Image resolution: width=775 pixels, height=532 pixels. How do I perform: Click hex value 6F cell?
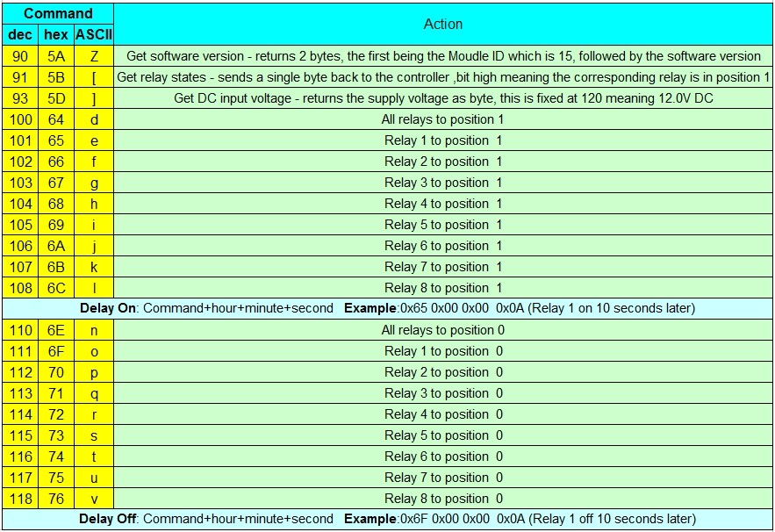click(x=56, y=351)
